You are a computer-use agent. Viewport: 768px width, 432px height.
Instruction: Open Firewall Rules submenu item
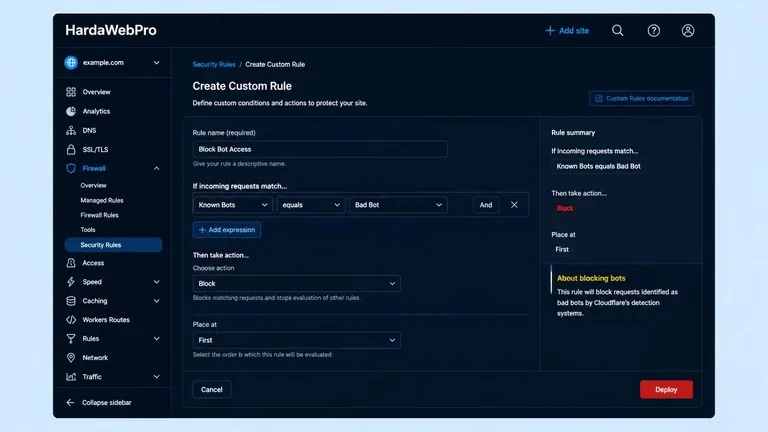99,215
